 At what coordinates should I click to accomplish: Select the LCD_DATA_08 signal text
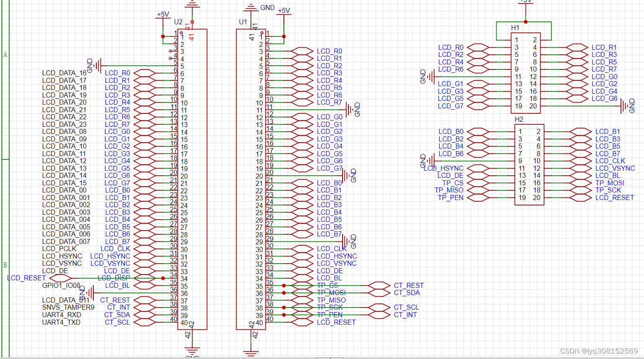(64, 131)
